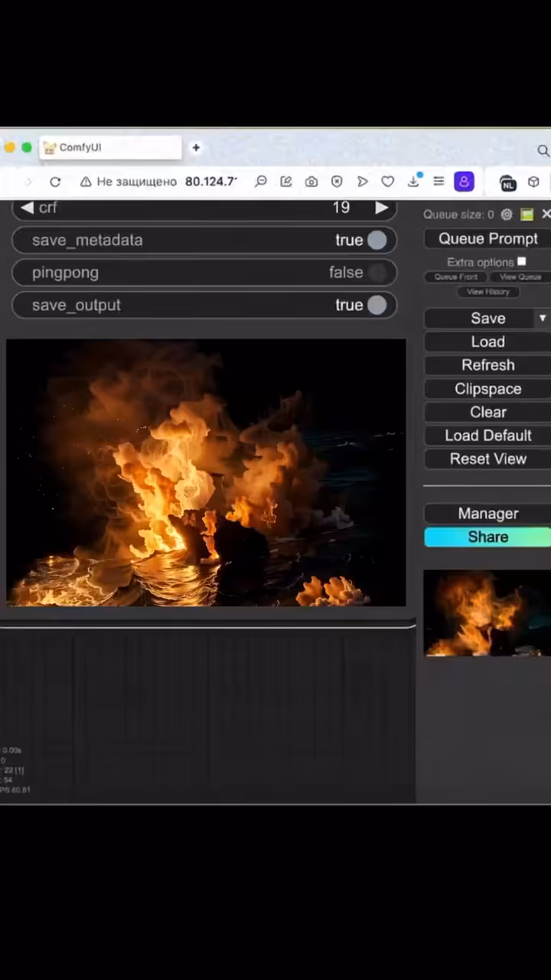
Task: Reload the page with the refresh icon
Action: coord(55,181)
